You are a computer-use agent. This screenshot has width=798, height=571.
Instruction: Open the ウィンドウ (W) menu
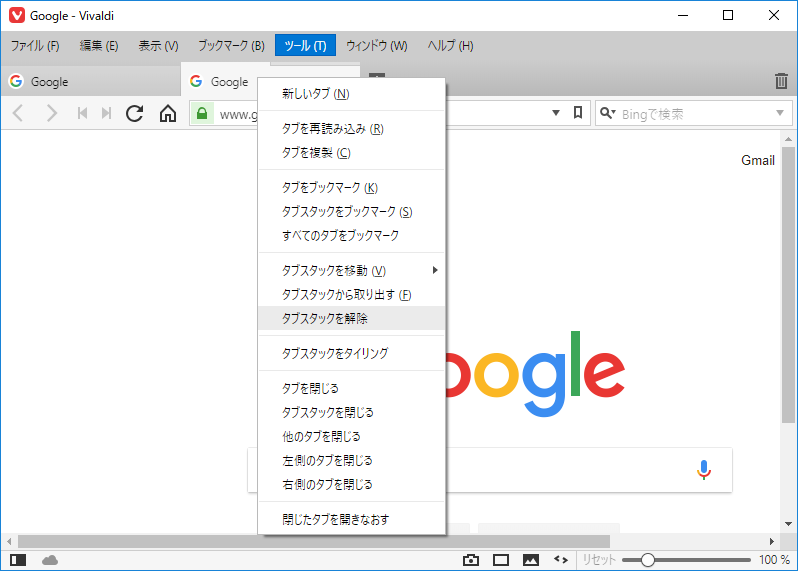[x=377, y=46]
